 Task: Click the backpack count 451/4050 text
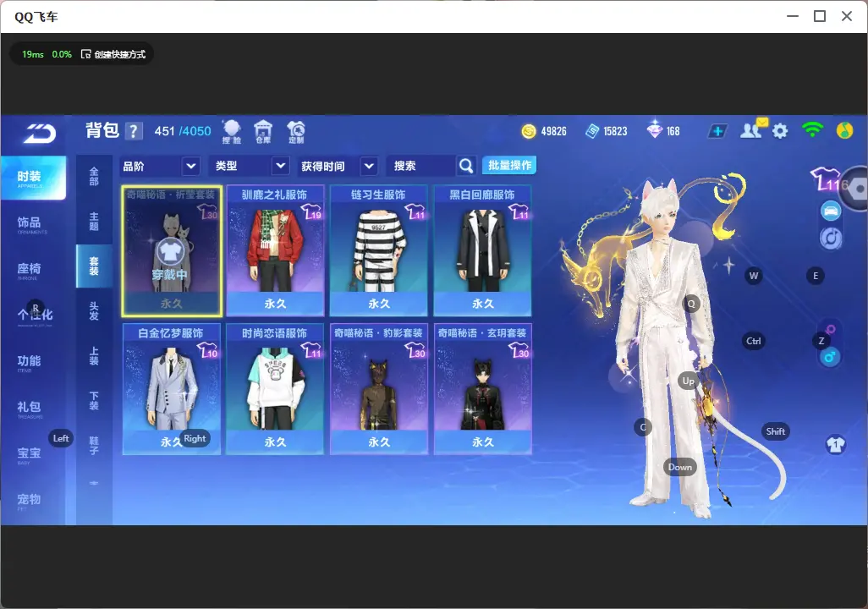(x=183, y=131)
